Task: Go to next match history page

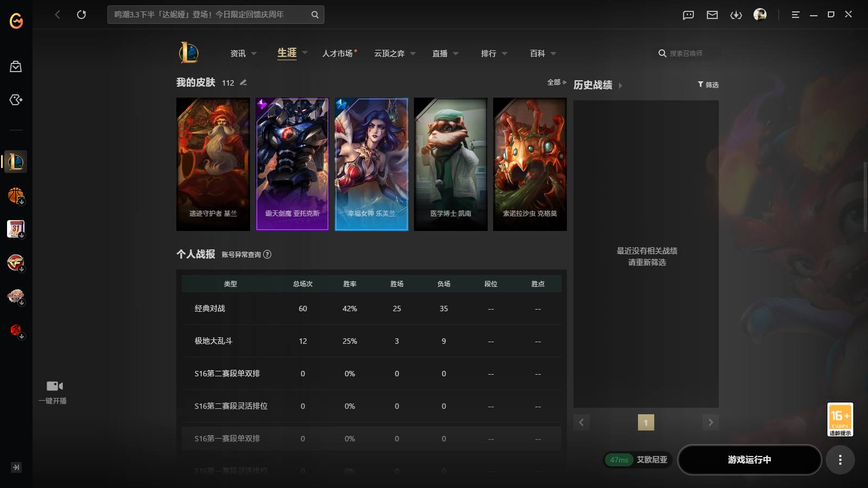Action: [711, 422]
